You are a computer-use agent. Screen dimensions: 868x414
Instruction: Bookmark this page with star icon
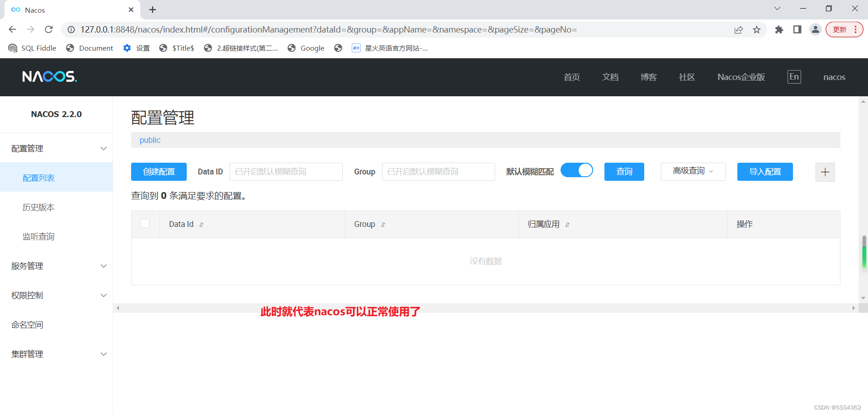[756, 30]
